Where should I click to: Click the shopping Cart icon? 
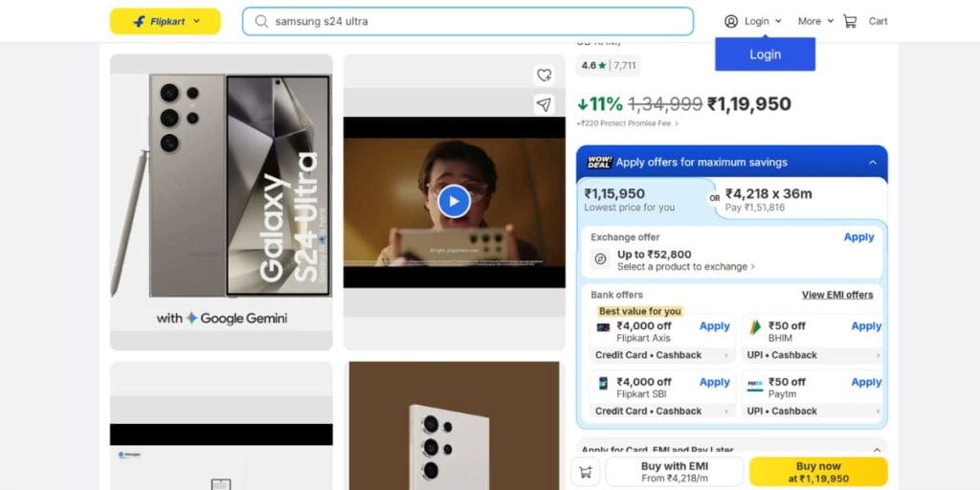pyautogui.click(x=850, y=21)
